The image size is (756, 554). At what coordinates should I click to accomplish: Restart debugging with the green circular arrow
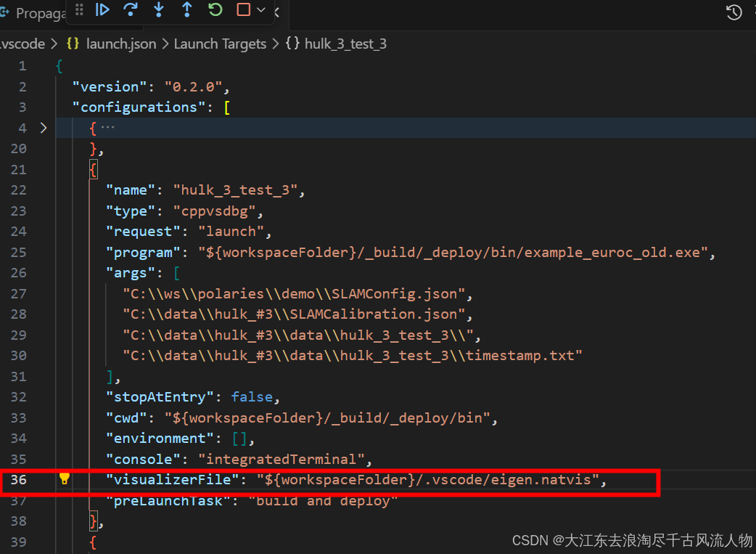(215, 9)
